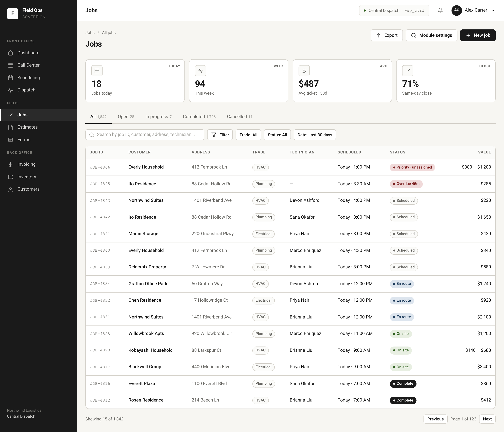Click the AC user avatar

pyautogui.click(x=457, y=10)
